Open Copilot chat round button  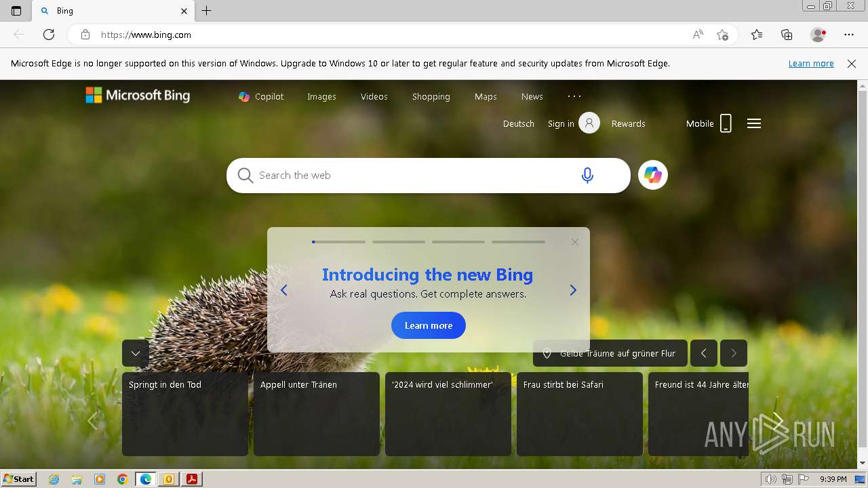653,175
